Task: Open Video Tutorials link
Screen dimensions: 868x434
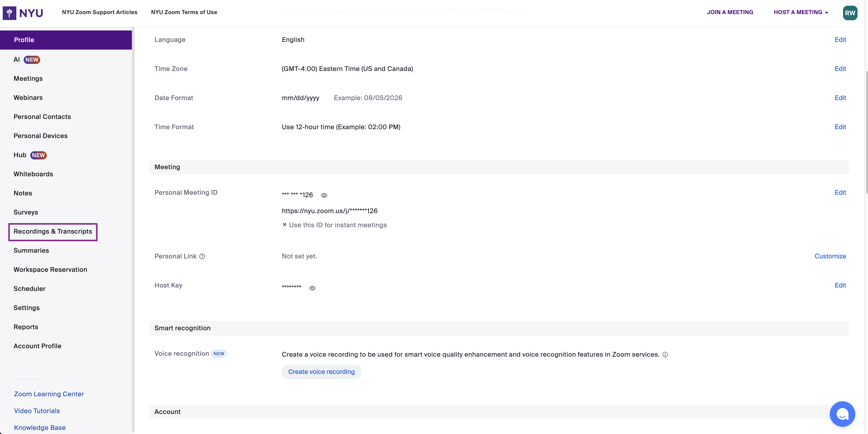Action: 37,411
